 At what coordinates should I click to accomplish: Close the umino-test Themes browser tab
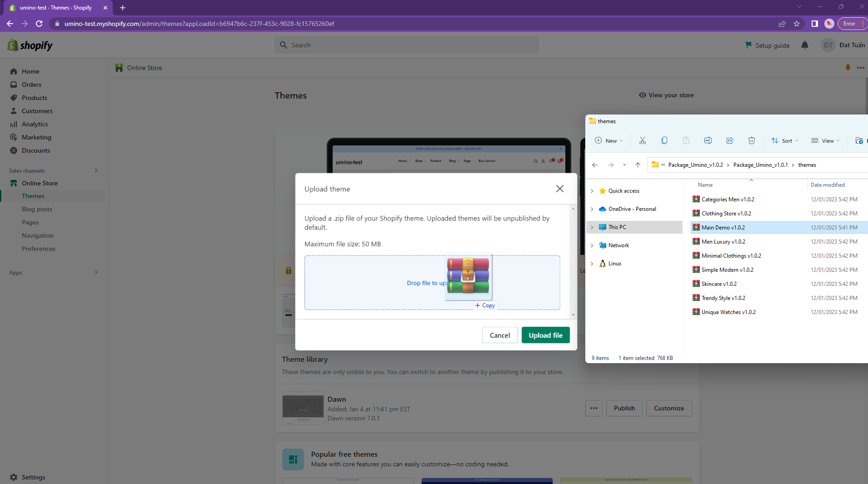(x=105, y=8)
